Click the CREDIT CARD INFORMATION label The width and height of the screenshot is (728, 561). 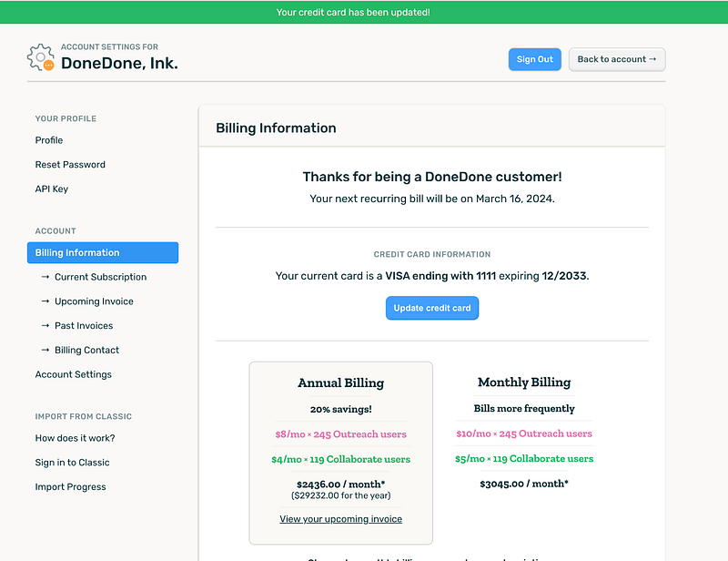point(432,254)
